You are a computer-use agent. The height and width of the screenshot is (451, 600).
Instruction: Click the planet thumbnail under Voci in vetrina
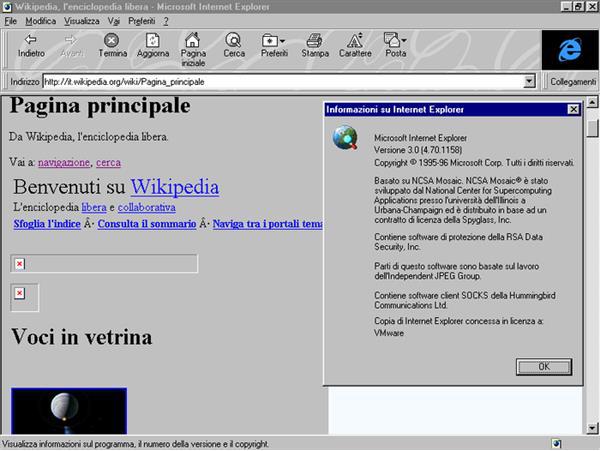69,410
